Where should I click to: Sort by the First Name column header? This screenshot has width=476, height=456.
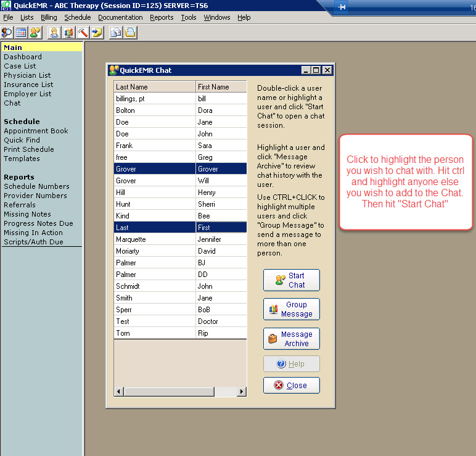point(221,87)
